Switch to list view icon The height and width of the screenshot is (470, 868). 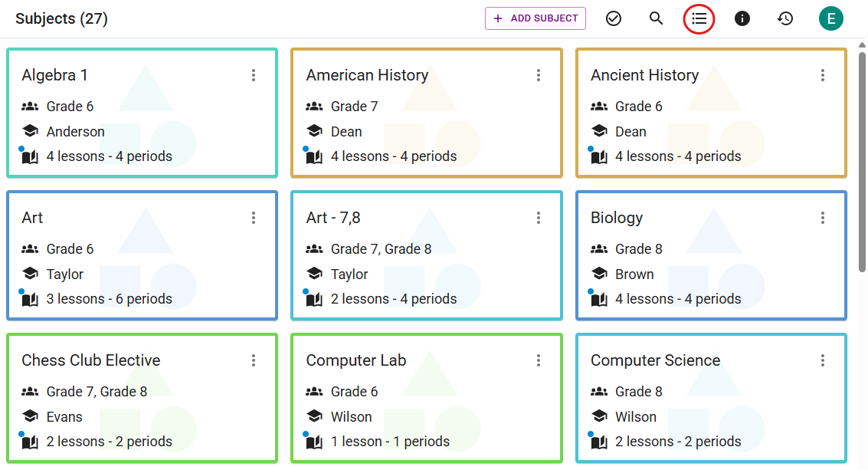coord(699,18)
